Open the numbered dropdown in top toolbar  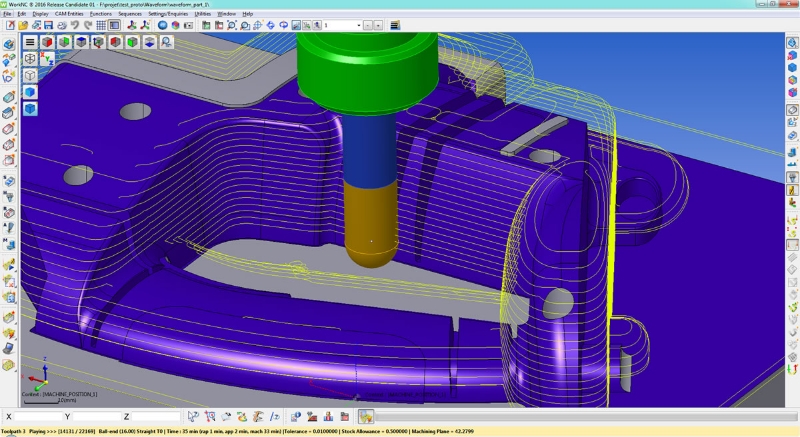point(342,25)
